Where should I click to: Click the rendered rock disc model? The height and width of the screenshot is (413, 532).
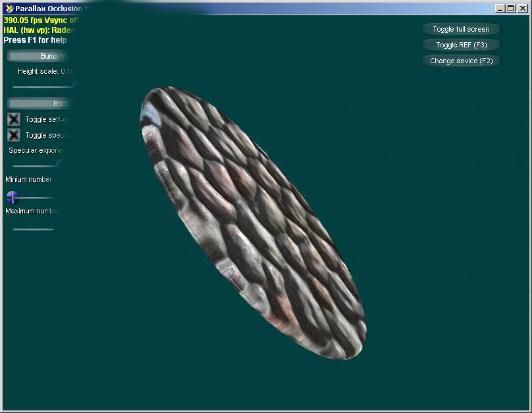[253, 223]
